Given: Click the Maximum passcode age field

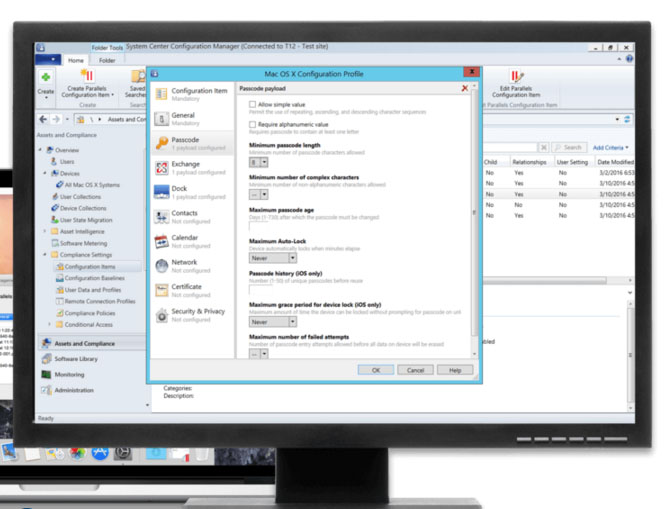Looking at the screenshot, I should tap(261, 227).
